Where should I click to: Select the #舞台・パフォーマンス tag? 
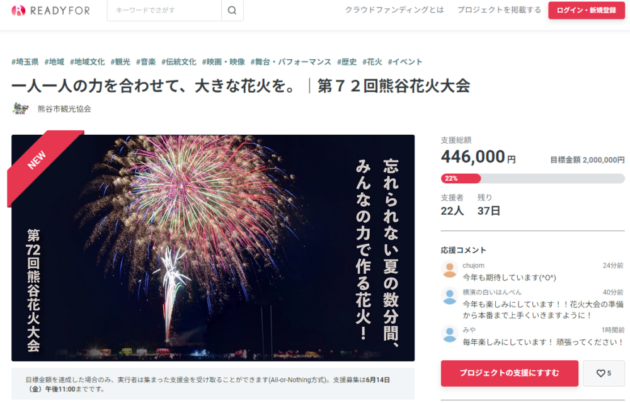(x=291, y=62)
